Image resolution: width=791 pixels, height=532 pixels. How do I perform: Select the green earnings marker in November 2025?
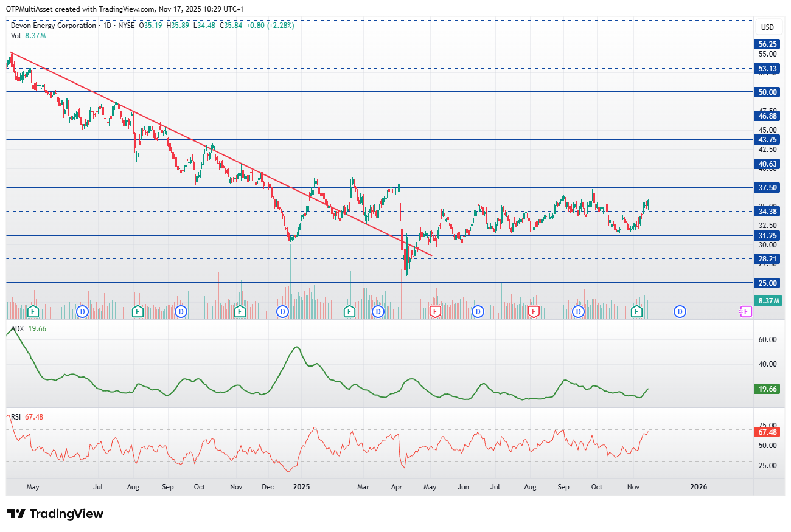[636, 311]
